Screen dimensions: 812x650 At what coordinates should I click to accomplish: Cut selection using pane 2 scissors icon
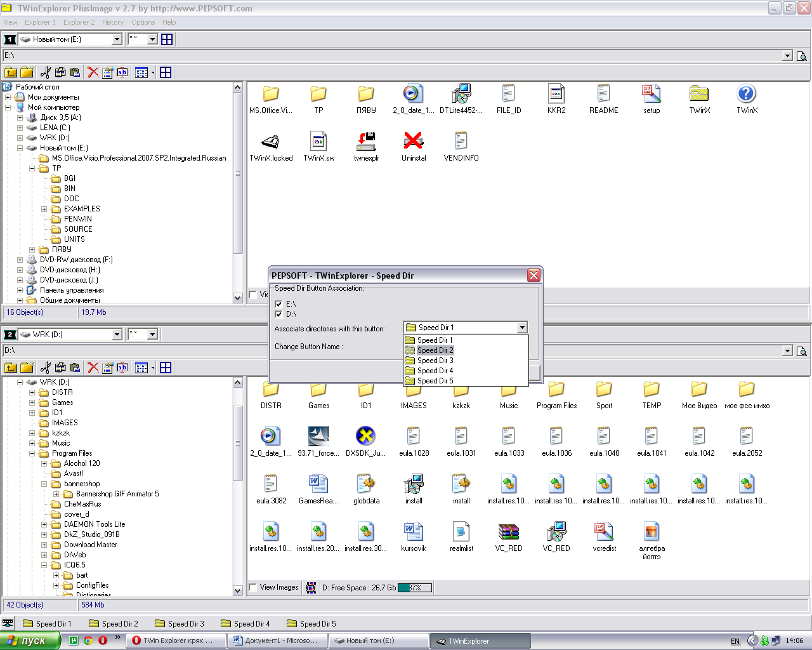(45, 368)
